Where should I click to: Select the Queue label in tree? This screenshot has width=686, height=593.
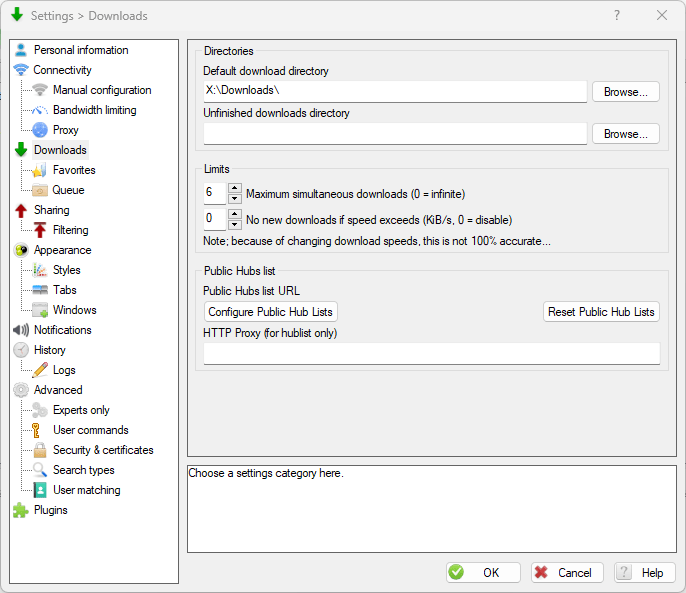pos(68,190)
